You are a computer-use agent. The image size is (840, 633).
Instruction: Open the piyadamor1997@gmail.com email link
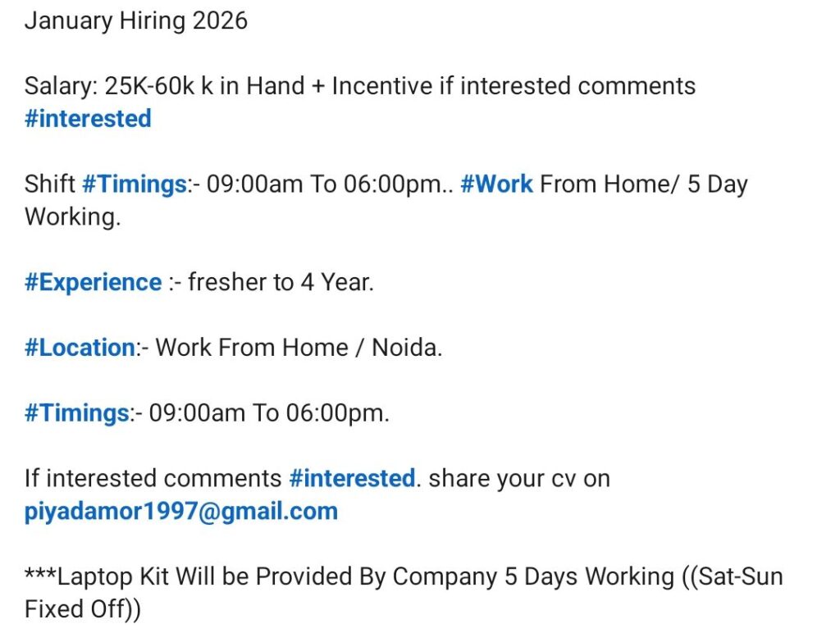pos(180,511)
